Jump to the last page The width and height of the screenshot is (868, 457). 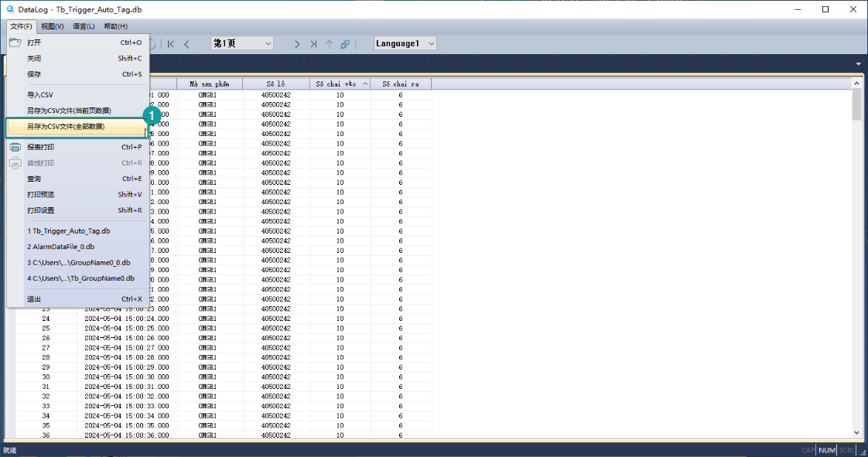pyautogui.click(x=313, y=44)
